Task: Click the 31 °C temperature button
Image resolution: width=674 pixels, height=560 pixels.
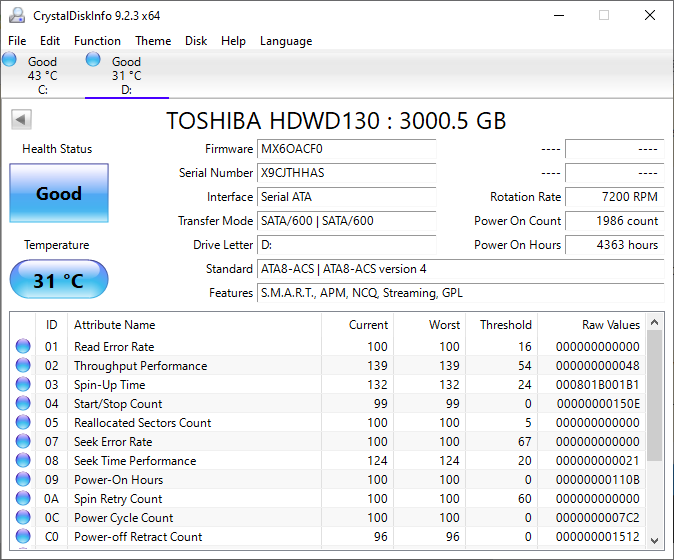Action: tap(59, 279)
